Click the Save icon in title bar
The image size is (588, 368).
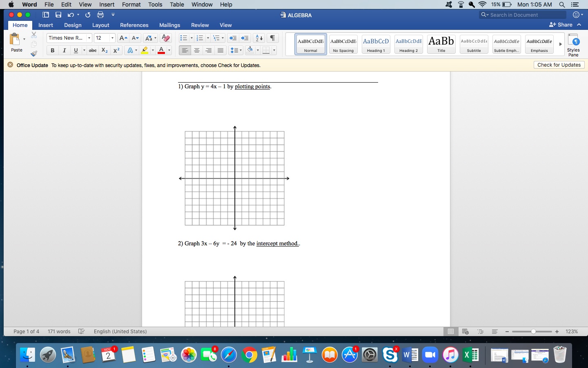click(58, 15)
